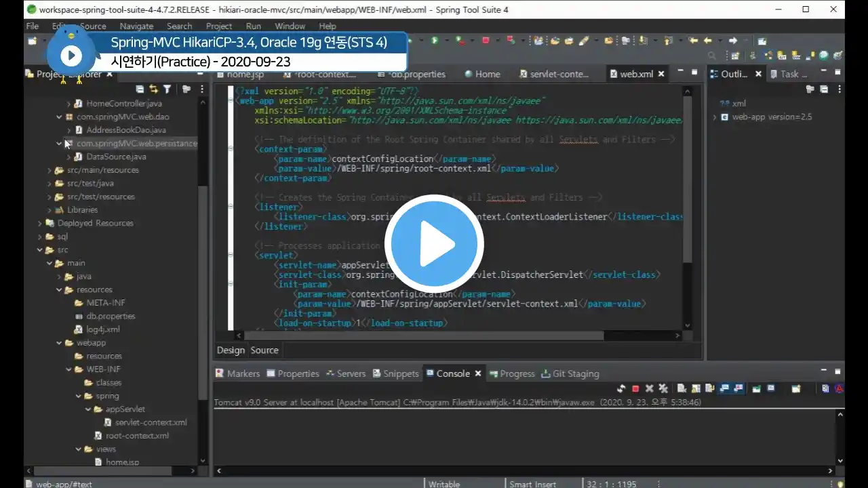This screenshot has width=868, height=488.
Task: Click the green Run icon in the main toolbar
Action: [x=434, y=41]
